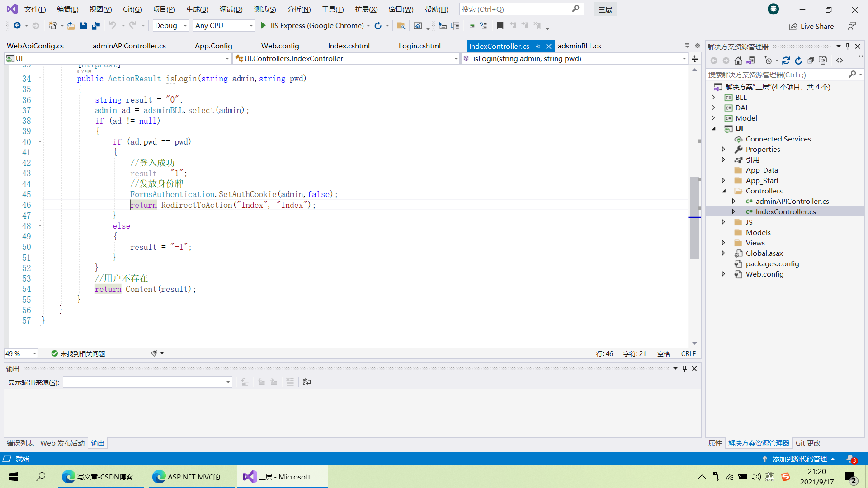Pin the Solution Explorer panel
Image resolution: width=868 pixels, height=488 pixels.
848,47
